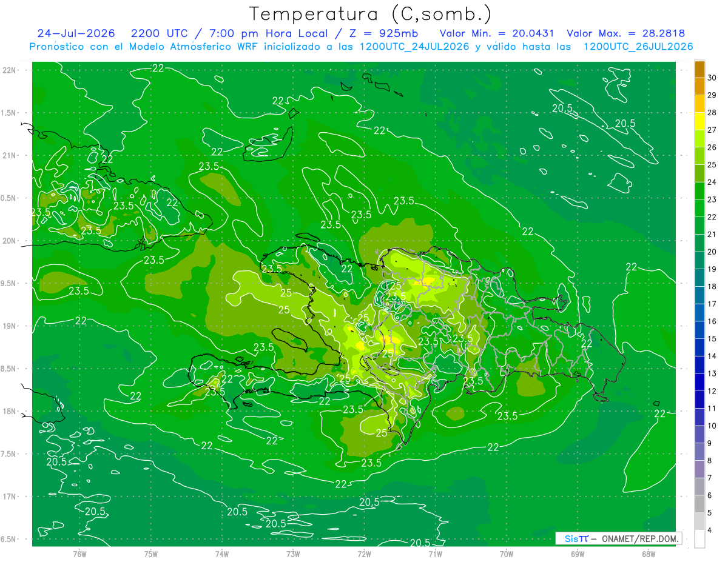Select the pressure level 'Z = 925mb'
Viewport: 728px width, 562px height.
pyautogui.click(x=383, y=33)
